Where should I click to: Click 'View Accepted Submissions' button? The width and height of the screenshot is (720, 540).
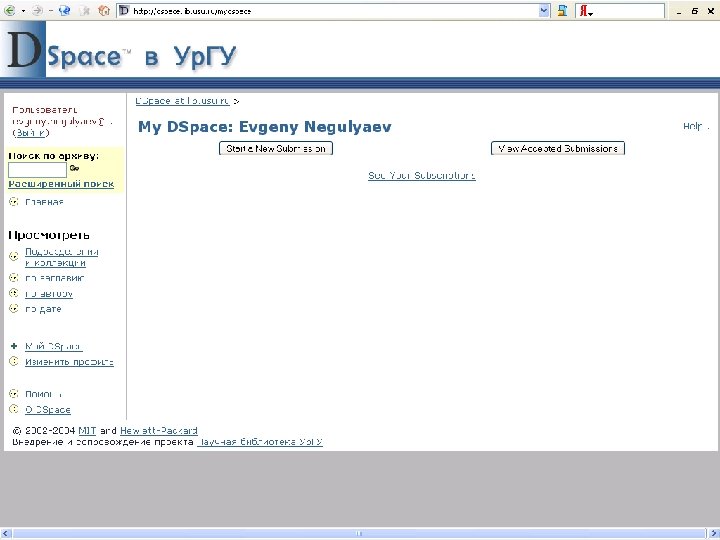558,148
